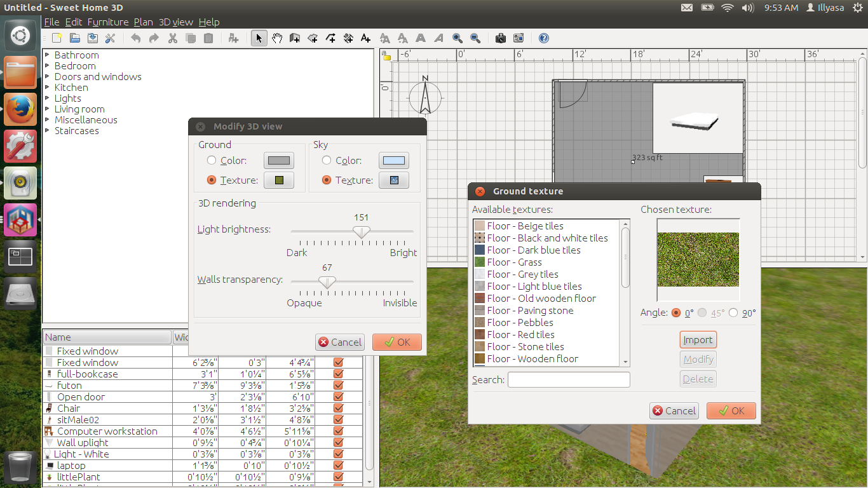Click the Zoom out magnifier icon
The width and height of the screenshot is (868, 488).
(x=475, y=38)
